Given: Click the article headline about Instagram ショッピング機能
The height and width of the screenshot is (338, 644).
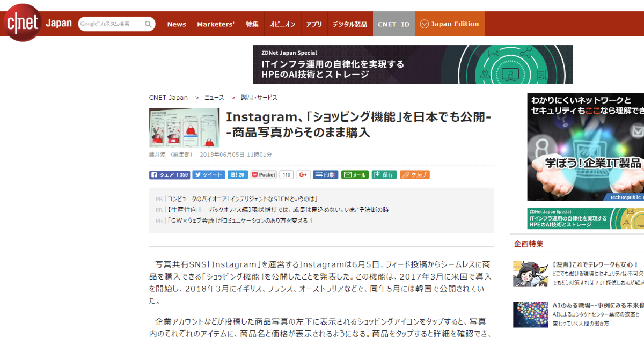Looking at the screenshot, I should (358, 124).
